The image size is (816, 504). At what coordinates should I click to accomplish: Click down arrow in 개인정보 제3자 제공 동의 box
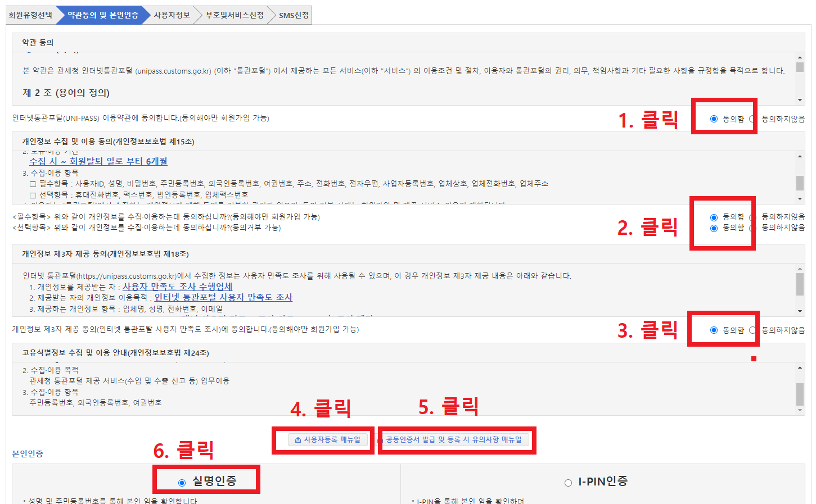tap(800, 311)
